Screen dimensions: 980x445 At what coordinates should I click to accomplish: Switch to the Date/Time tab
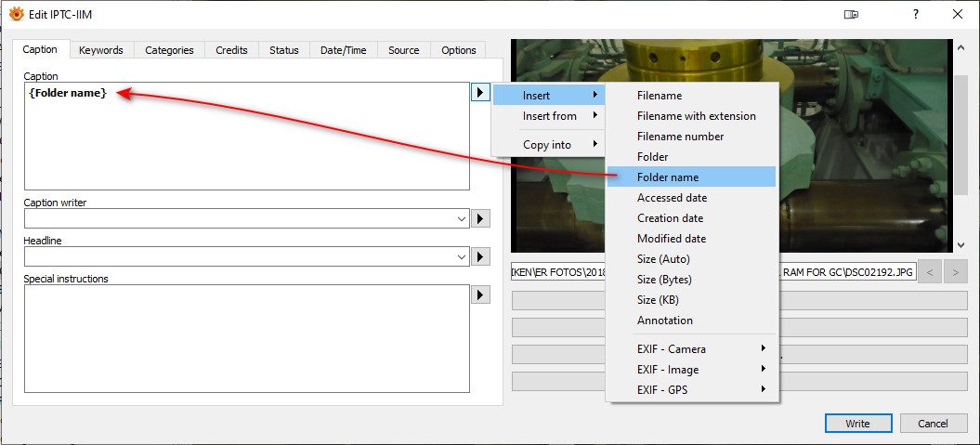tap(343, 50)
